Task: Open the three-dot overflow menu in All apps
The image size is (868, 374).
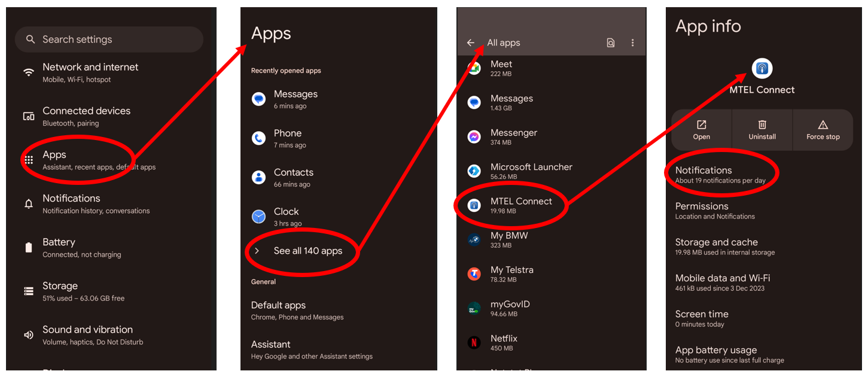Action: [632, 42]
